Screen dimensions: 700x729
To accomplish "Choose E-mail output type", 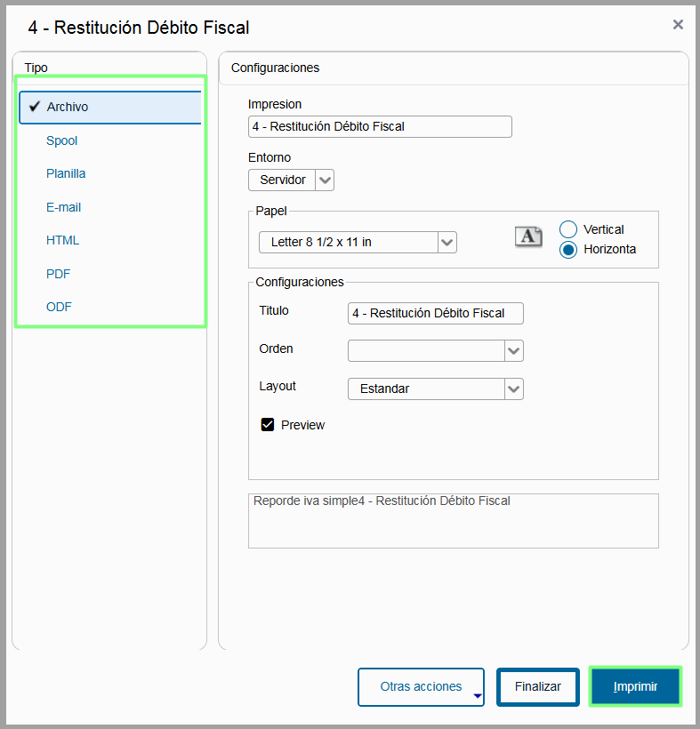I will (x=64, y=207).
